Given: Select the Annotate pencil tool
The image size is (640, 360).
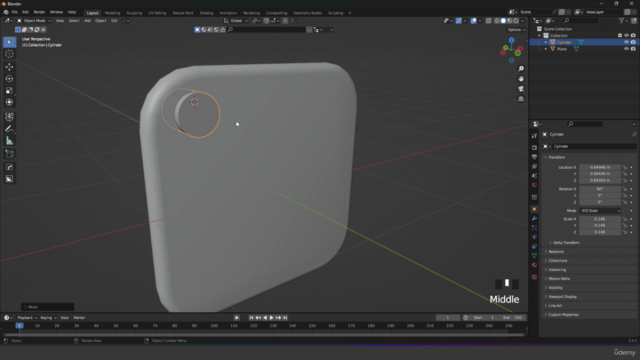Looking at the screenshot, I should tap(9, 129).
